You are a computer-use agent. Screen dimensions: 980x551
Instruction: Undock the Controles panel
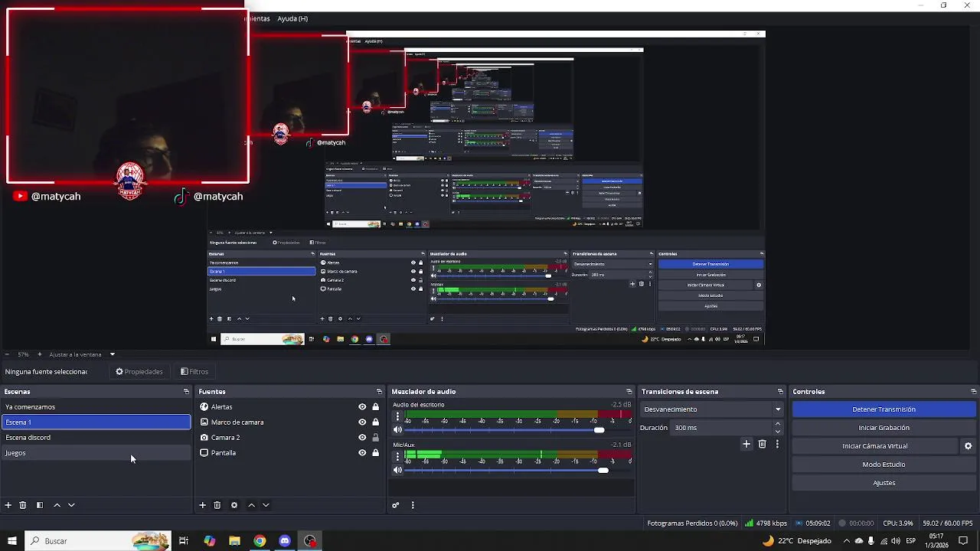click(x=974, y=392)
